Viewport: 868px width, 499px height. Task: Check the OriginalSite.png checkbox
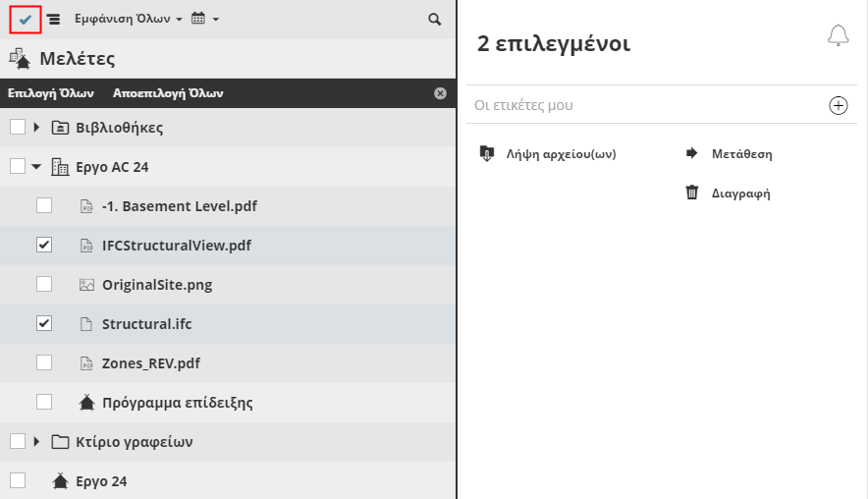pyautogui.click(x=44, y=284)
